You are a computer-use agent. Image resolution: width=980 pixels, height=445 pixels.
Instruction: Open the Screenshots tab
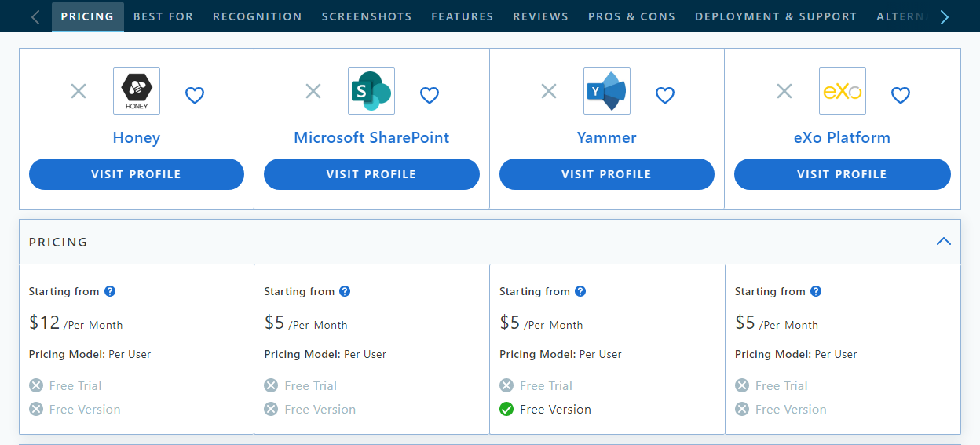367,16
